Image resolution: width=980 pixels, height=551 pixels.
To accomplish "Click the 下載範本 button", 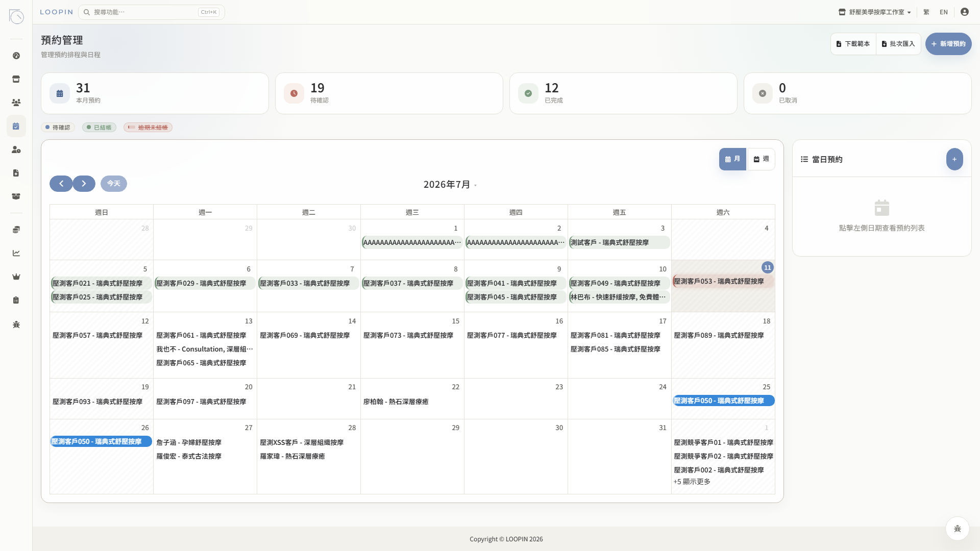I will 853,44.
